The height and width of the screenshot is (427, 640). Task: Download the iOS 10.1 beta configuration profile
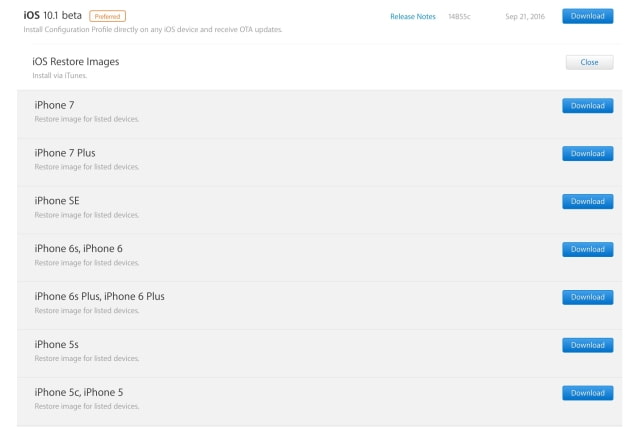coord(587,16)
